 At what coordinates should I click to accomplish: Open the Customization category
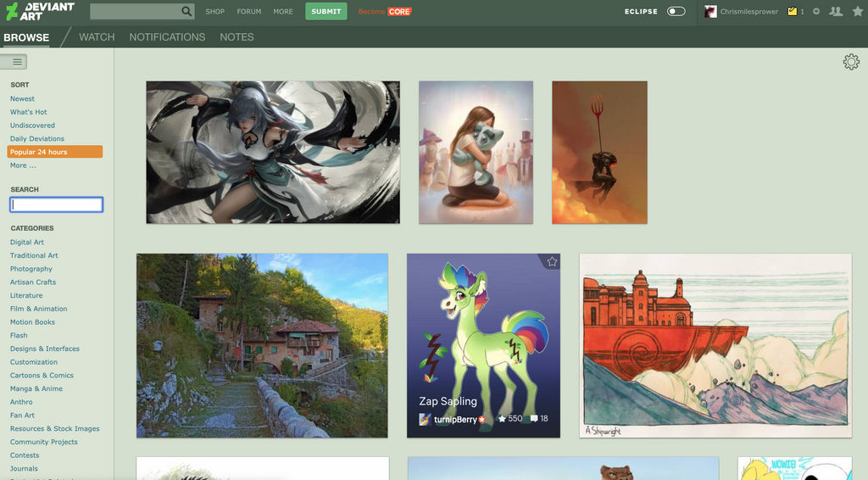[33, 361]
